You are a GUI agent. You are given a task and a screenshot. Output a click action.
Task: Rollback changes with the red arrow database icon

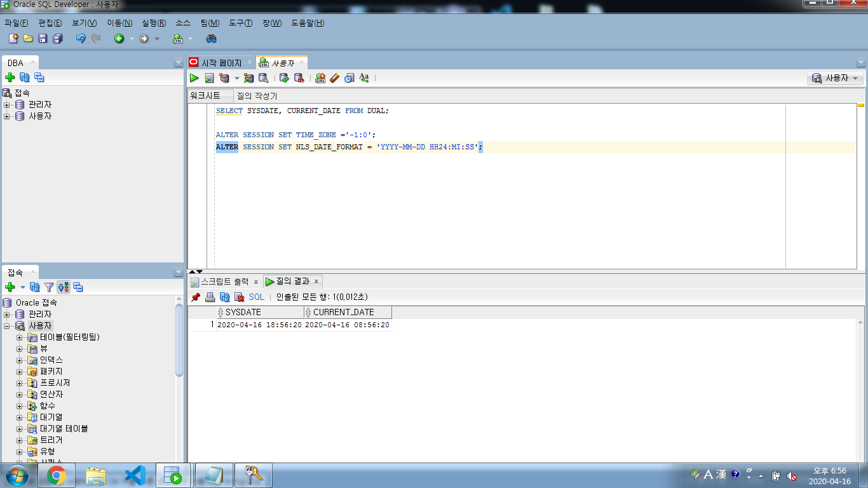pyautogui.click(x=299, y=78)
